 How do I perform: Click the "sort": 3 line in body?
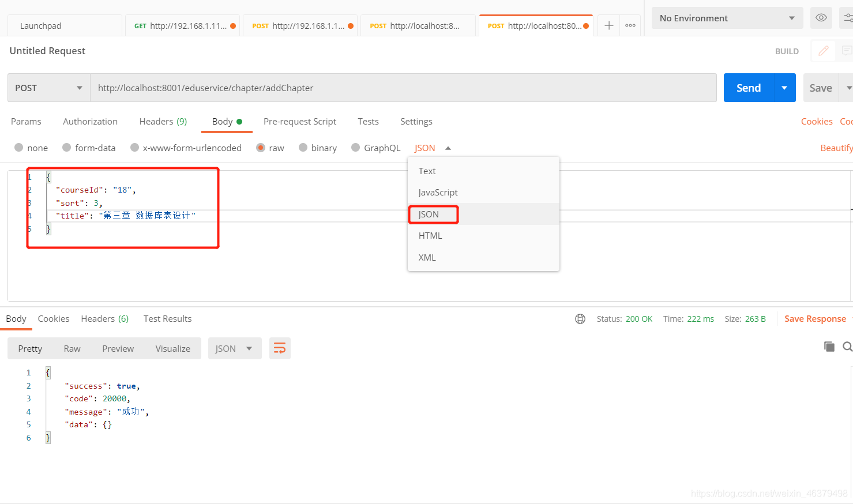click(x=79, y=203)
